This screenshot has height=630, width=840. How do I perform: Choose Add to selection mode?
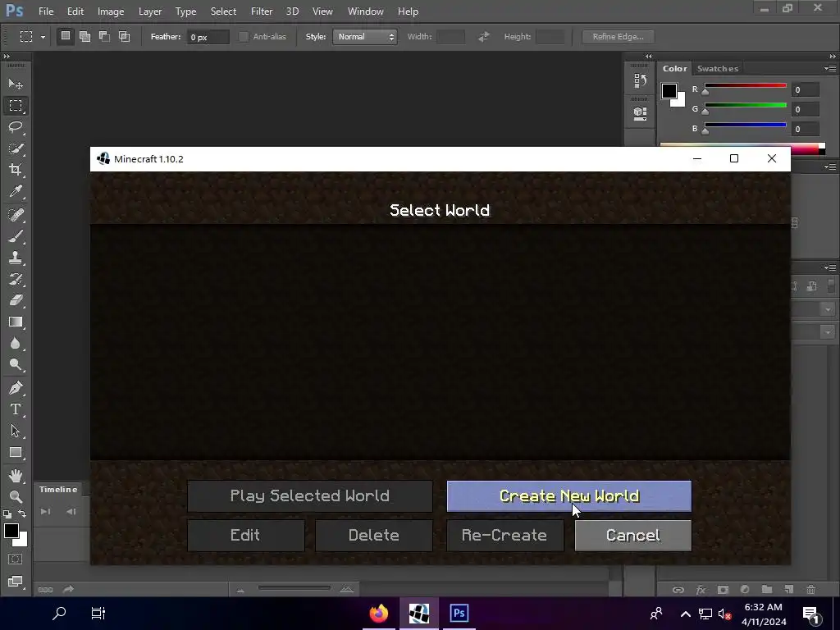click(x=84, y=36)
